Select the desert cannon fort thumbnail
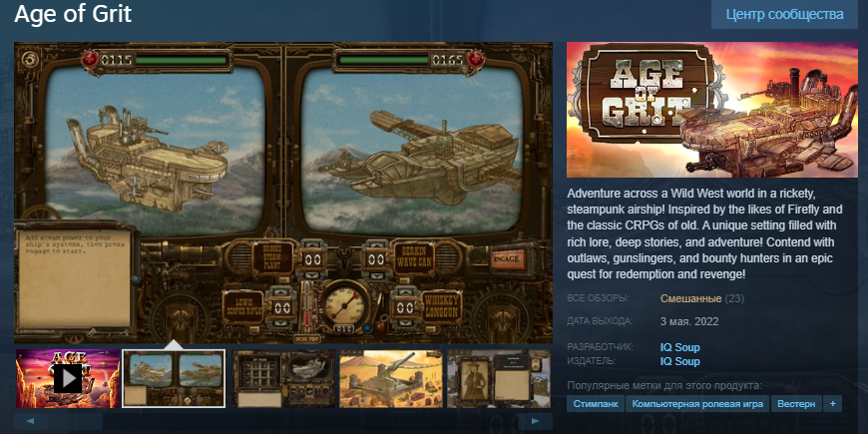 tap(391, 379)
